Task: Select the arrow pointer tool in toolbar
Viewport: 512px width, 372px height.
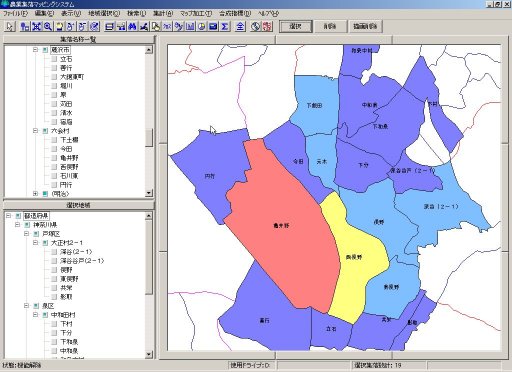Action: (10, 26)
